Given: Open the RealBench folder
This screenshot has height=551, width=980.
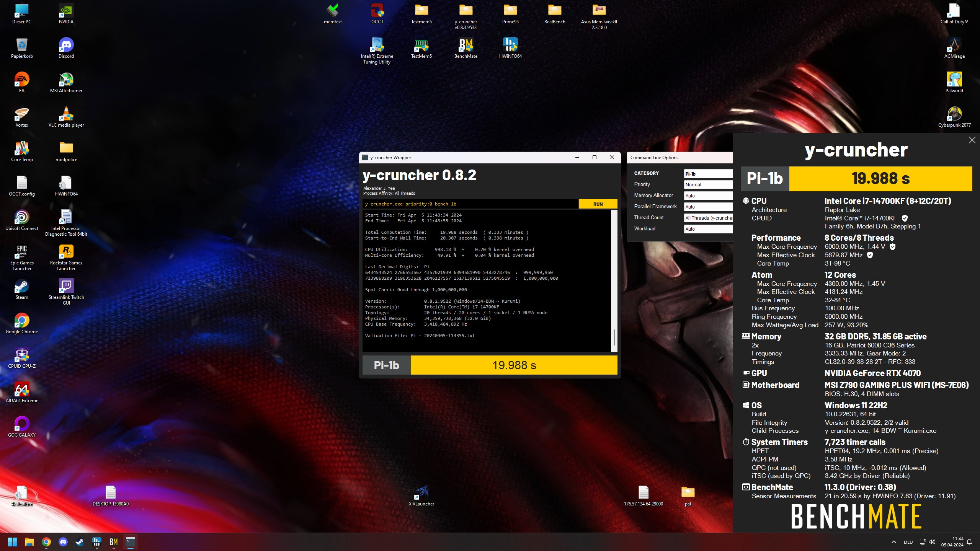Looking at the screenshot, I should 554,14.
